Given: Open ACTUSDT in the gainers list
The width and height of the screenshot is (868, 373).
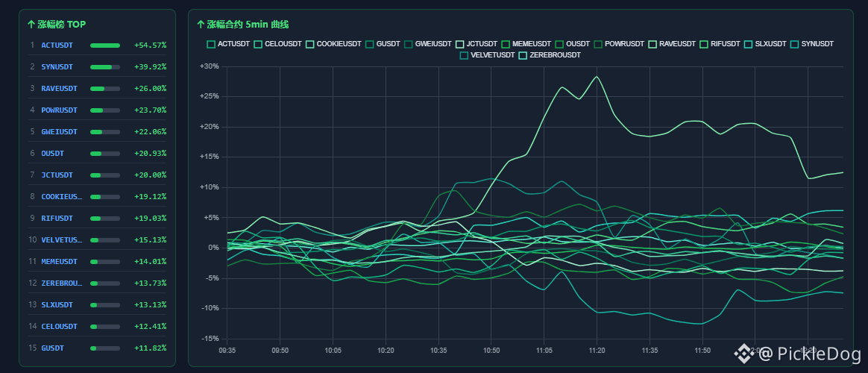Looking at the screenshot, I should [x=57, y=46].
